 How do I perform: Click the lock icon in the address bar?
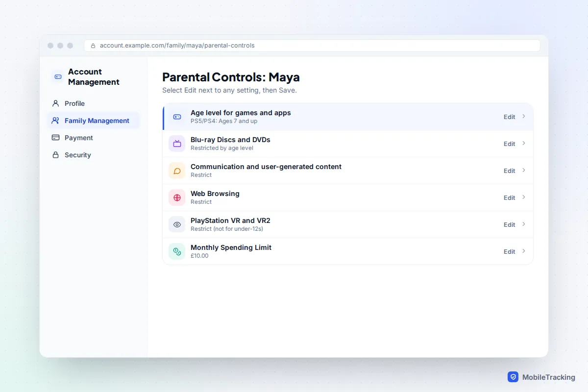(93, 46)
